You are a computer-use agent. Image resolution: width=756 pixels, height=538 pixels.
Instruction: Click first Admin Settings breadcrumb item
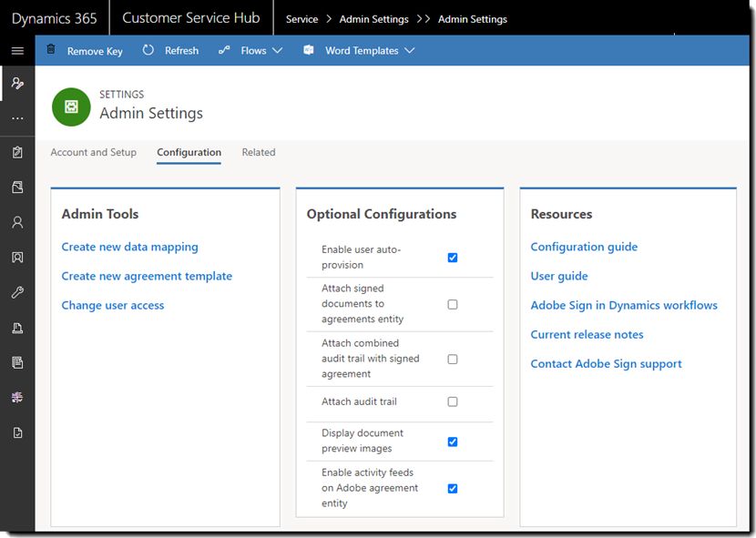(x=374, y=19)
